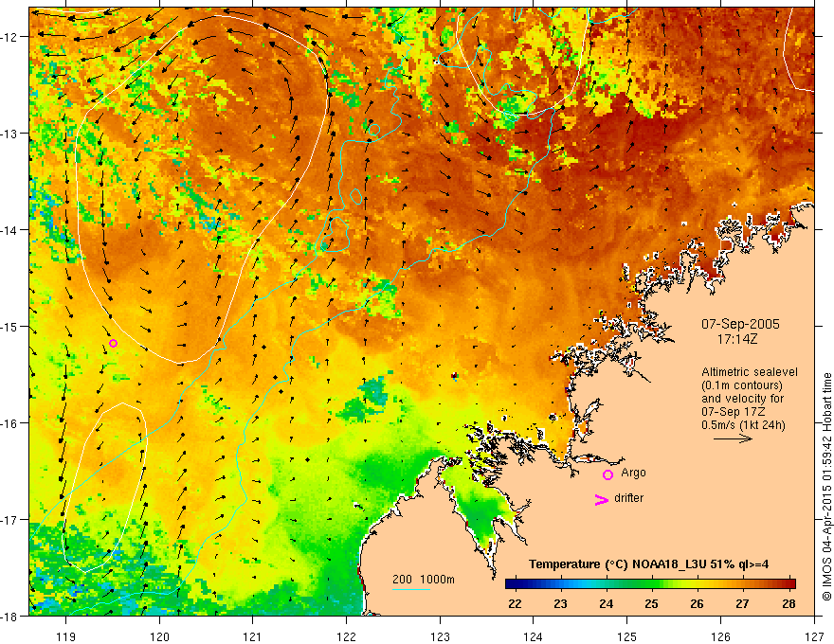834x644 pixels.
Task: Click the '(0.1m contours)' legend text
Action: (742, 385)
